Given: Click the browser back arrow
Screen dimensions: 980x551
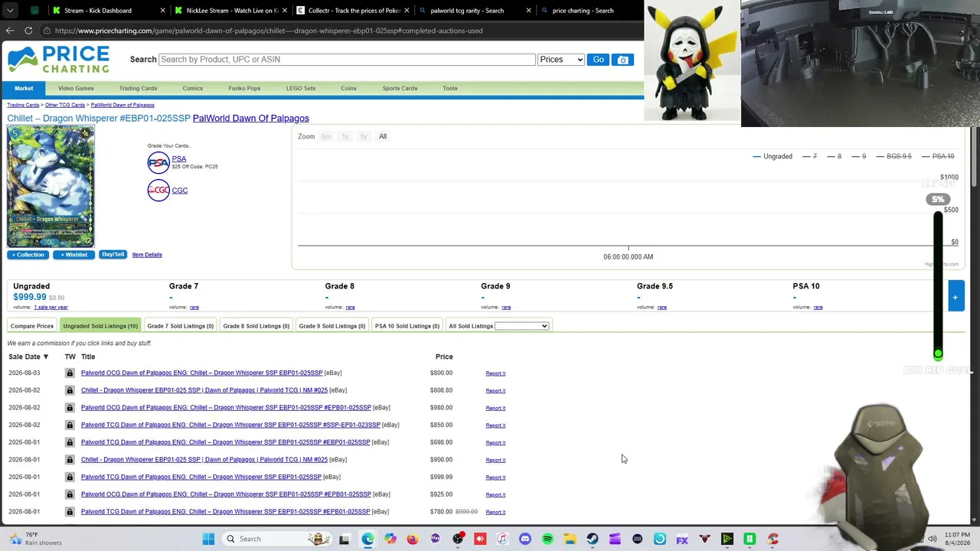Looking at the screenshot, I should tap(10, 31).
